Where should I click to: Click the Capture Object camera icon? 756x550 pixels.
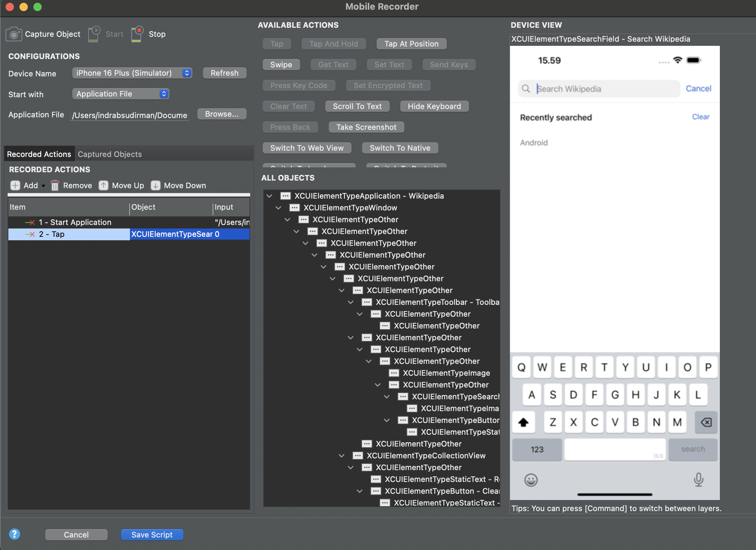tap(14, 34)
